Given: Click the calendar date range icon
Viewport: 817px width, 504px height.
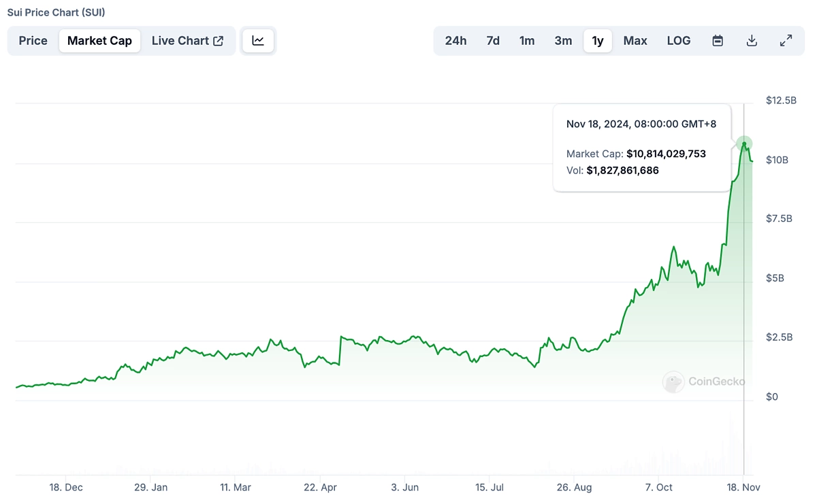Looking at the screenshot, I should tap(718, 40).
